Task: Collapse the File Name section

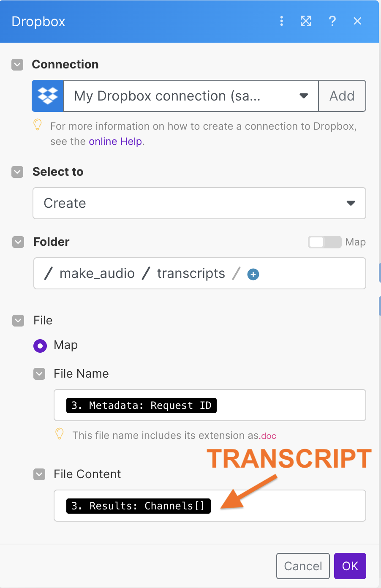Action: pyautogui.click(x=39, y=374)
